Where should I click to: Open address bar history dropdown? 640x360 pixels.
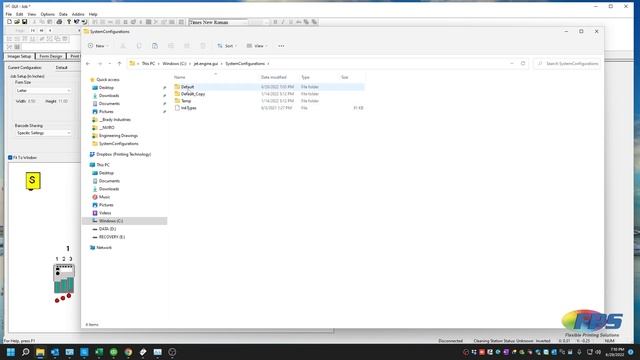tap(512, 64)
